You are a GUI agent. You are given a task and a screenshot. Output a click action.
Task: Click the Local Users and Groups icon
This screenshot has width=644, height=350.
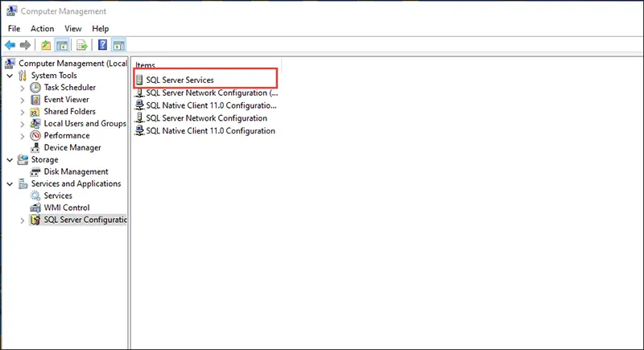coord(35,123)
